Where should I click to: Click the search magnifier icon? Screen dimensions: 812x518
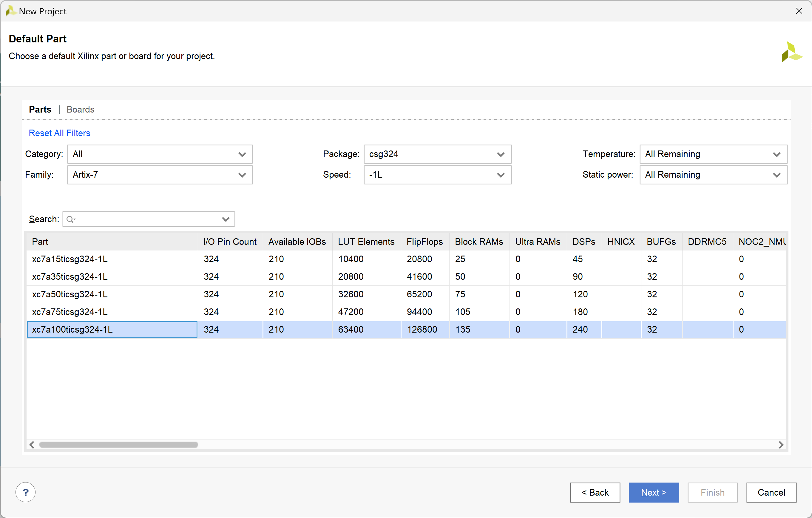point(70,219)
